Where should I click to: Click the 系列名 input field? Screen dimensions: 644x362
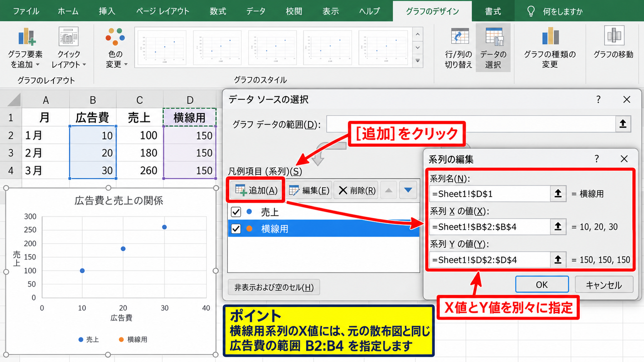tap(490, 194)
